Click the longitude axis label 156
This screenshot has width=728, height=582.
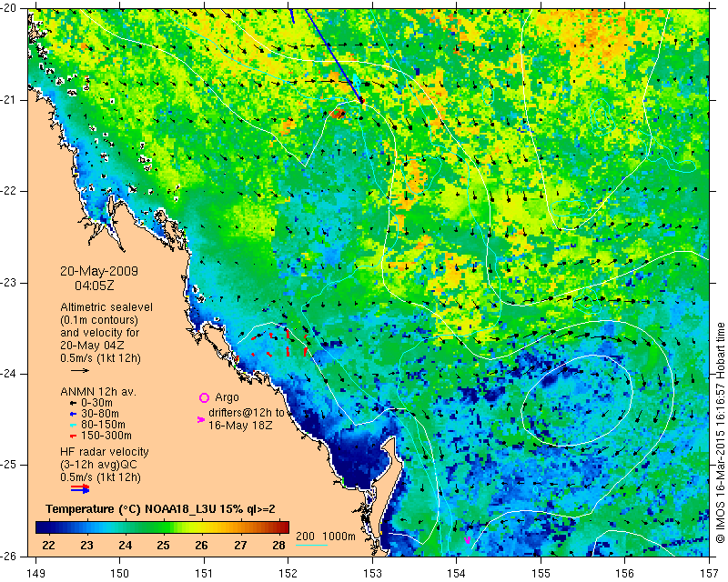[625, 573]
